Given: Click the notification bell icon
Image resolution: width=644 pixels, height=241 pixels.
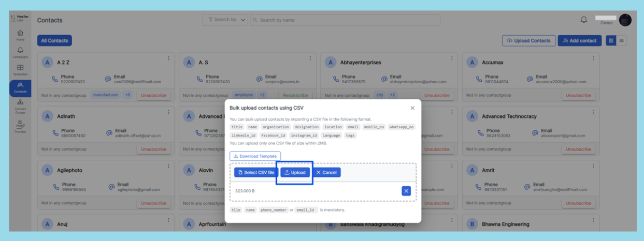Looking at the screenshot, I should point(584,20).
